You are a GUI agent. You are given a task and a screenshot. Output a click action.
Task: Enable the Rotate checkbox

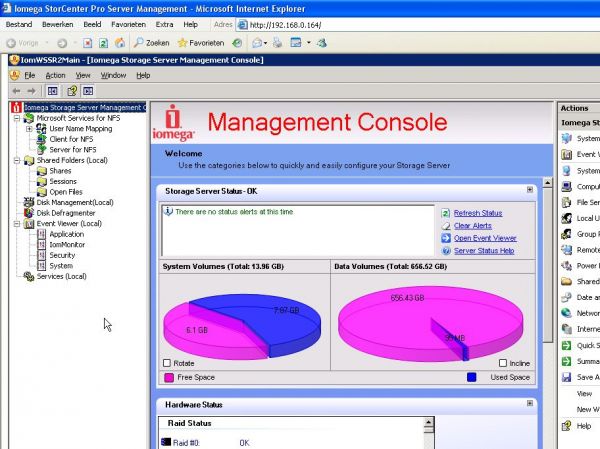pos(167,363)
